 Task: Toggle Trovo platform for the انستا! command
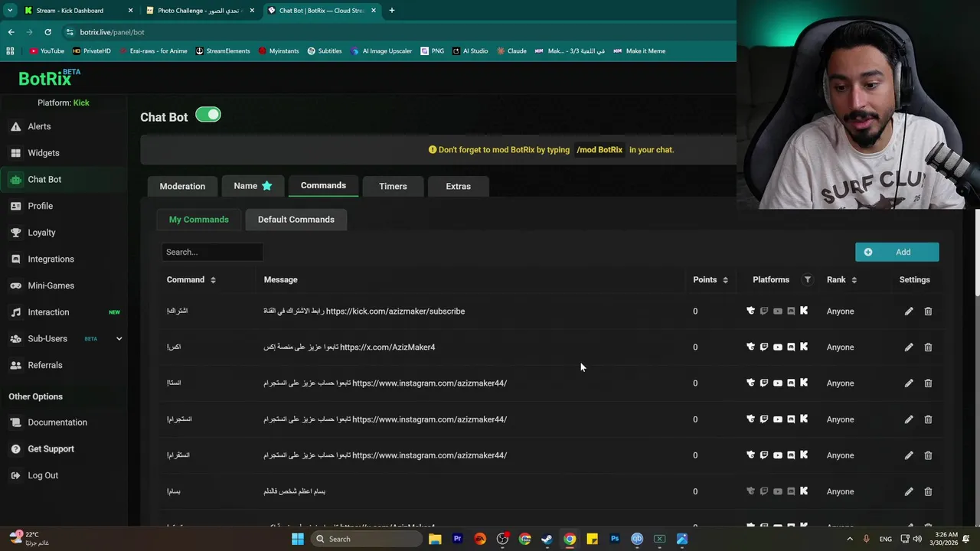[750, 383]
